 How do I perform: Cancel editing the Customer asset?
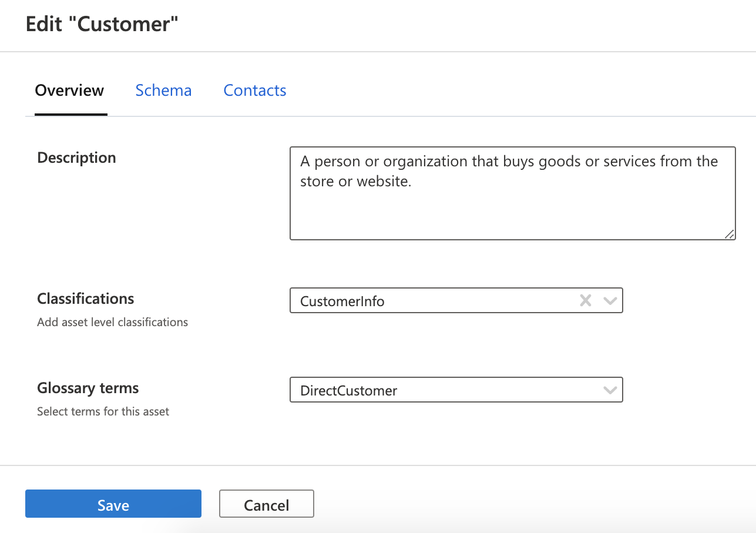pos(267,504)
